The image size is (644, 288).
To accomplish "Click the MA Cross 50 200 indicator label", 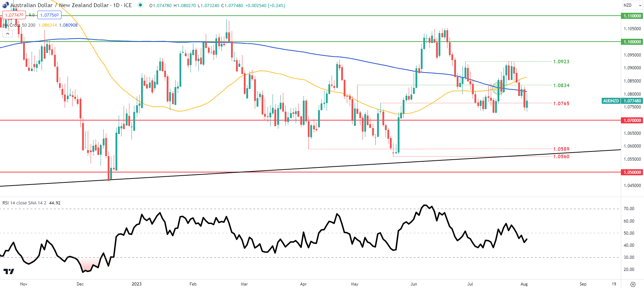I will coord(19,25).
